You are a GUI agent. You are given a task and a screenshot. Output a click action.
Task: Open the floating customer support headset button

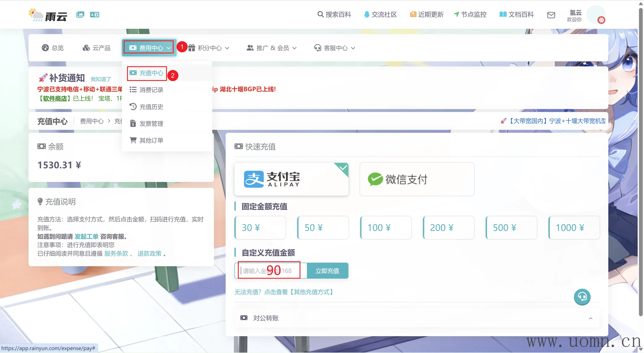pyautogui.click(x=582, y=297)
